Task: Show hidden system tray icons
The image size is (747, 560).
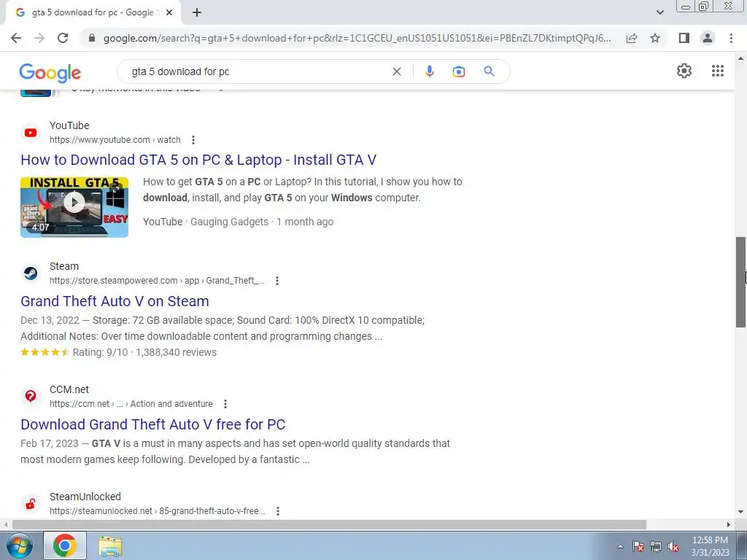Action: [x=620, y=546]
